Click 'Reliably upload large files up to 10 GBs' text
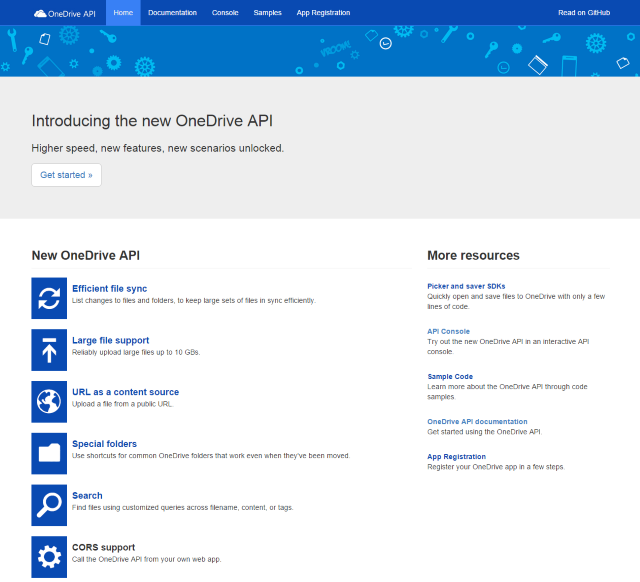 (x=136, y=352)
